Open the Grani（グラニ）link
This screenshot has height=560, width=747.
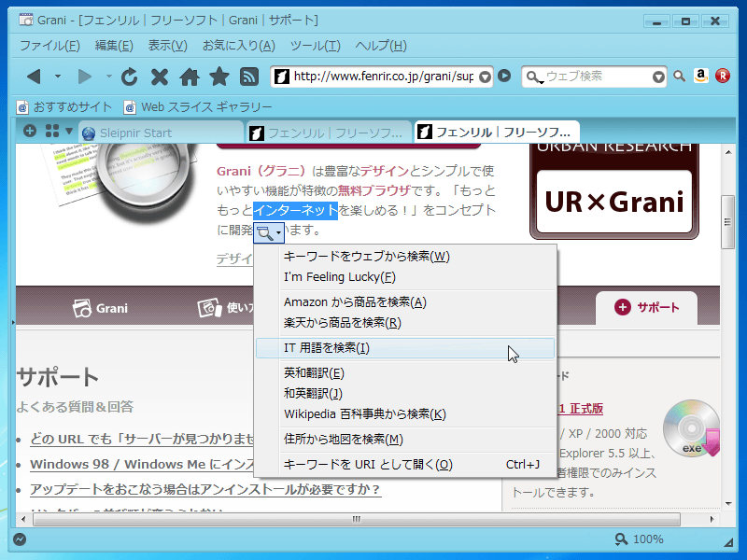[261, 171]
